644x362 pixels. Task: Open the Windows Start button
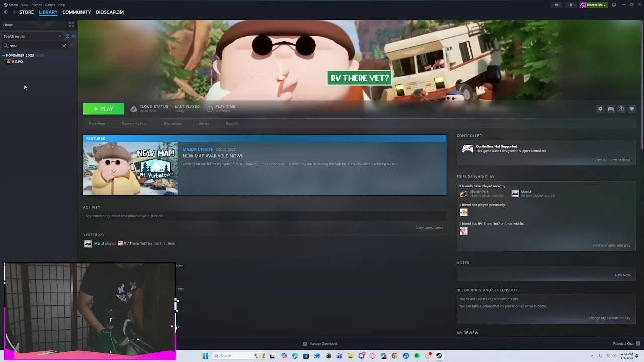click(x=205, y=356)
